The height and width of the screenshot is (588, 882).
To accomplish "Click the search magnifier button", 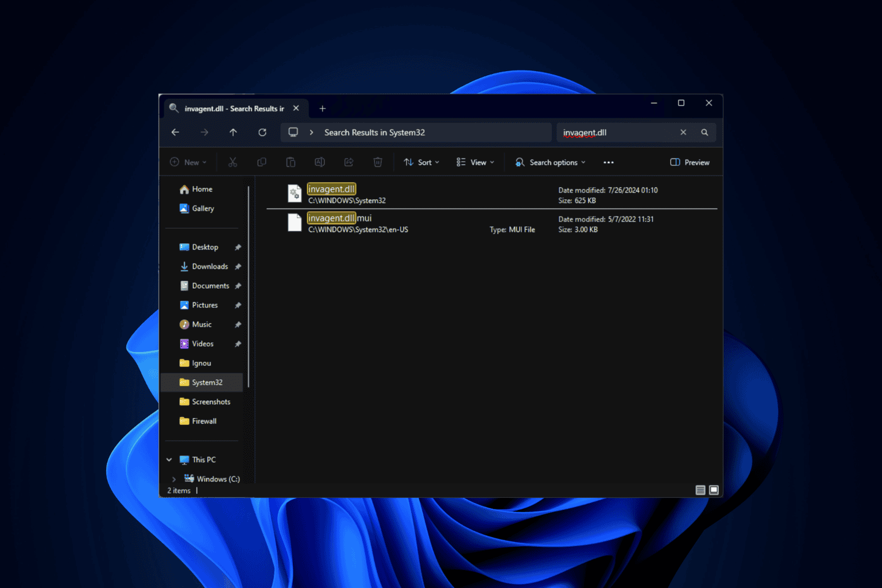I will point(705,132).
